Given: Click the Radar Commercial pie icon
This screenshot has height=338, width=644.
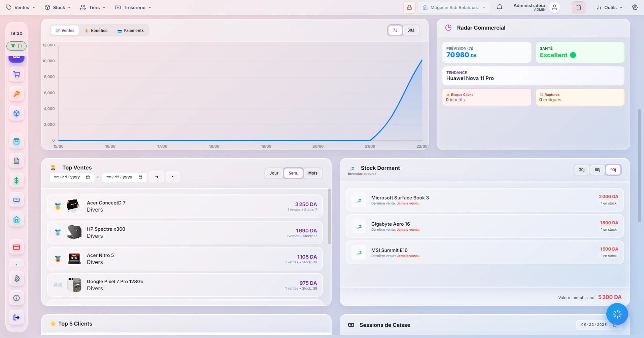Looking at the screenshot, I should tap(448, 28).
